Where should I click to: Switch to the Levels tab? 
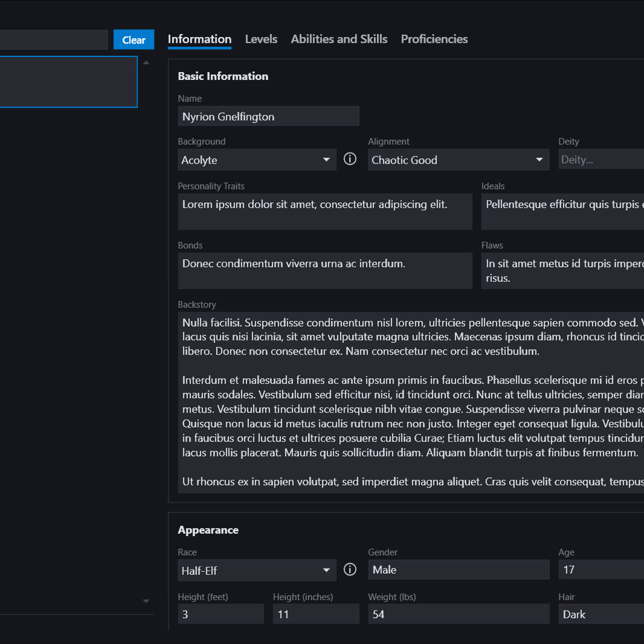click(261, 39)
